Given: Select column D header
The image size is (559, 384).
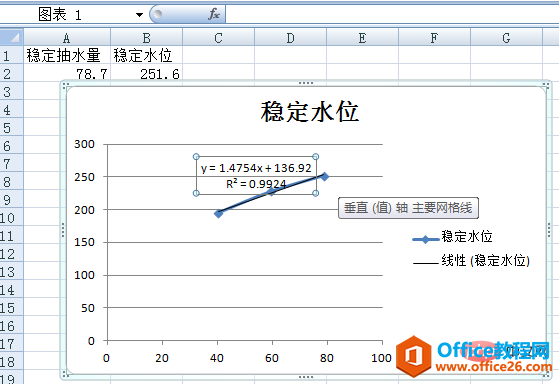Looking at the screenshot, I should [x=291, y=37].
